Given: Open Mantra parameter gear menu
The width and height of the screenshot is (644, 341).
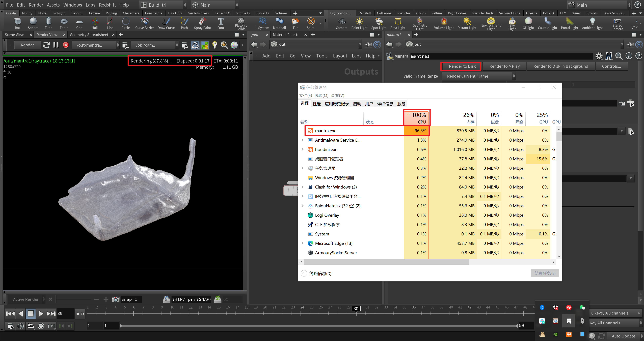Looking at the screenshot, I should [x=599, y=56].
